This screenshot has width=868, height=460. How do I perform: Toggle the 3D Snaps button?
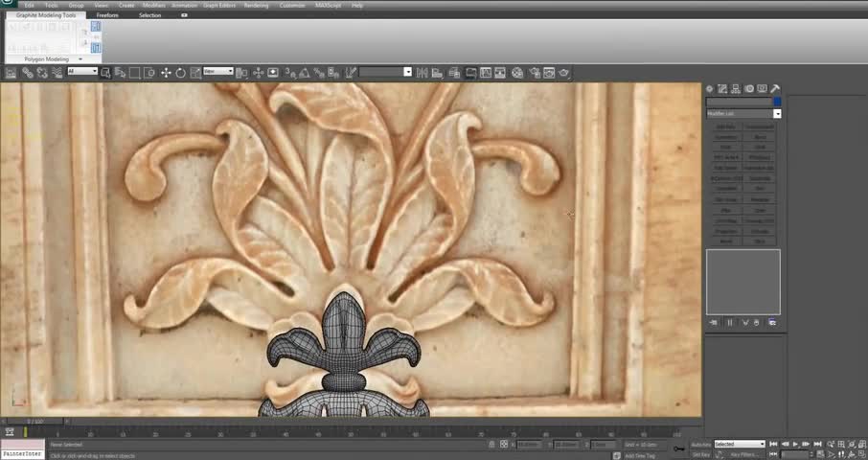pyautogui.click(x=290, y=73)
